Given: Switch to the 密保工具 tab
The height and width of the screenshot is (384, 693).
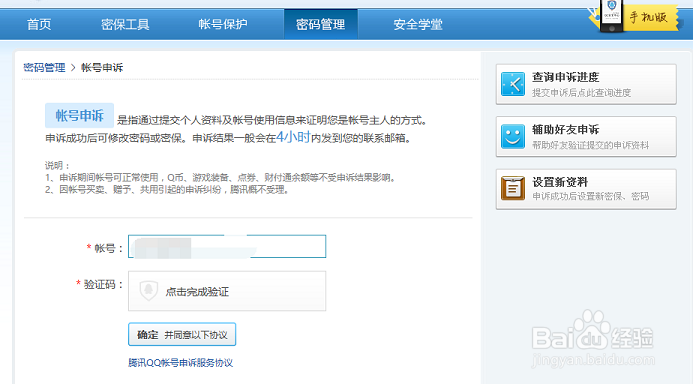Looking at the screenshot, I should pyautogui.click(x=125, y=24).
